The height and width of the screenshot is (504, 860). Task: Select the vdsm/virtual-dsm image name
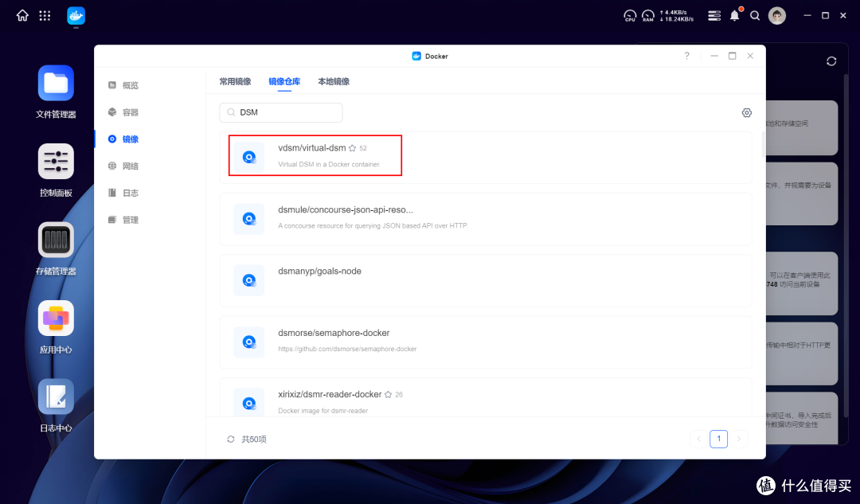pos(311,148)
